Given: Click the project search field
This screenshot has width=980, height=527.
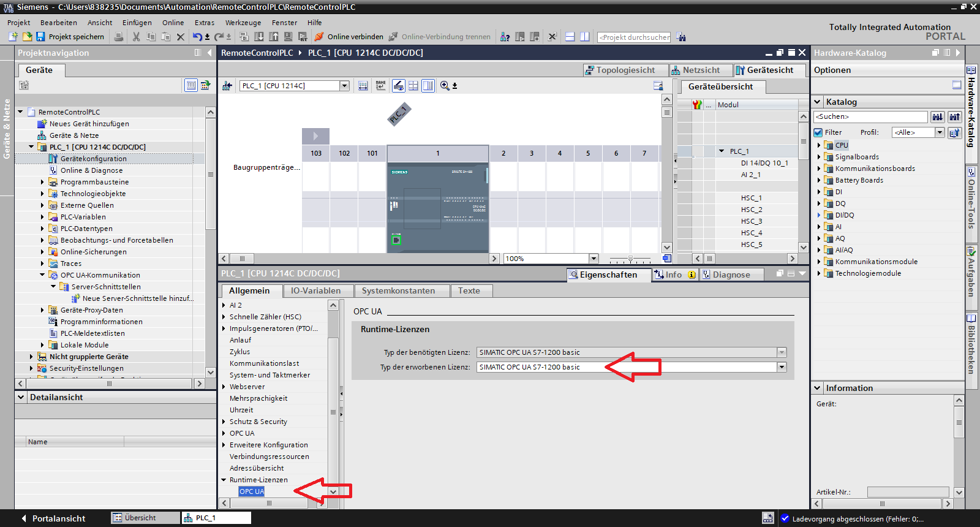Looking at the screenshot, I should (x=634, y=37).
